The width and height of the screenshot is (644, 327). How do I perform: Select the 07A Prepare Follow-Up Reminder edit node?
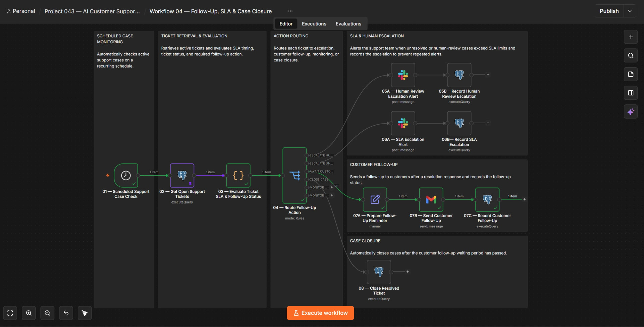point(375,199)
